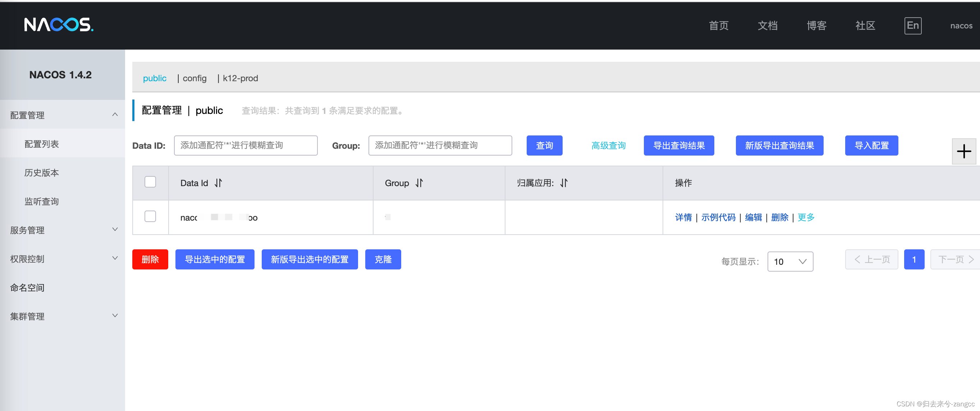
Task: Open 社区 in top navigation
Action: pos(865,26)
